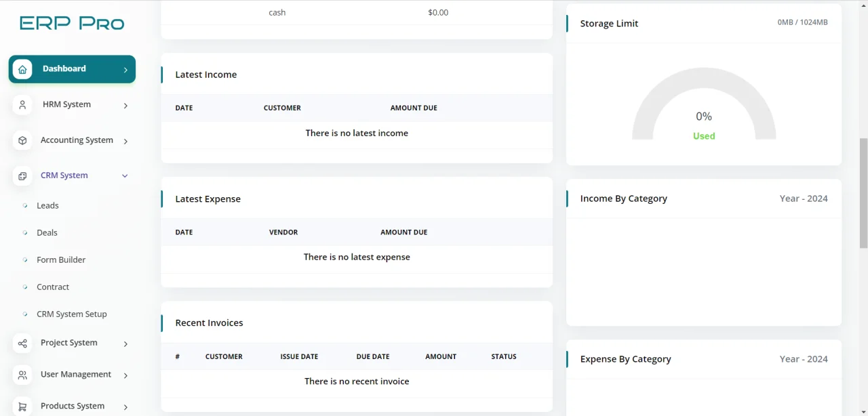Viewport: 868px width, 416px height.
Task: Collapse the CRM System chevron
Action: click(125, 176)
